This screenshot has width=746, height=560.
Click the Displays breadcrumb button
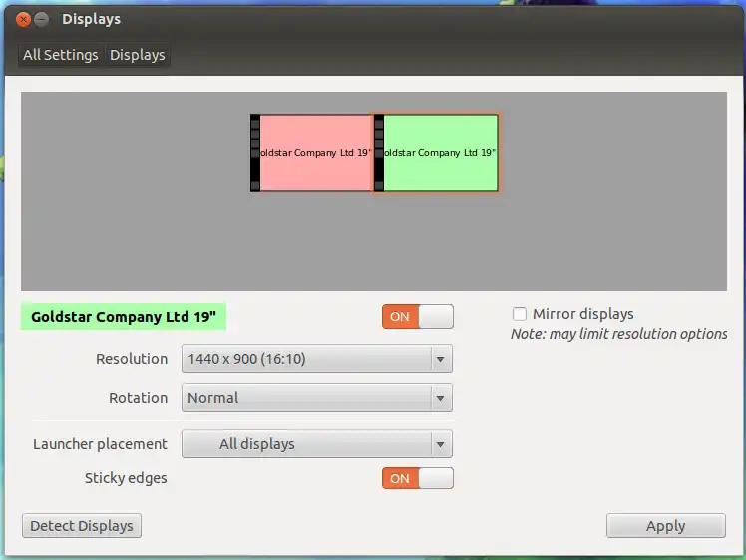tap(137, 55)
